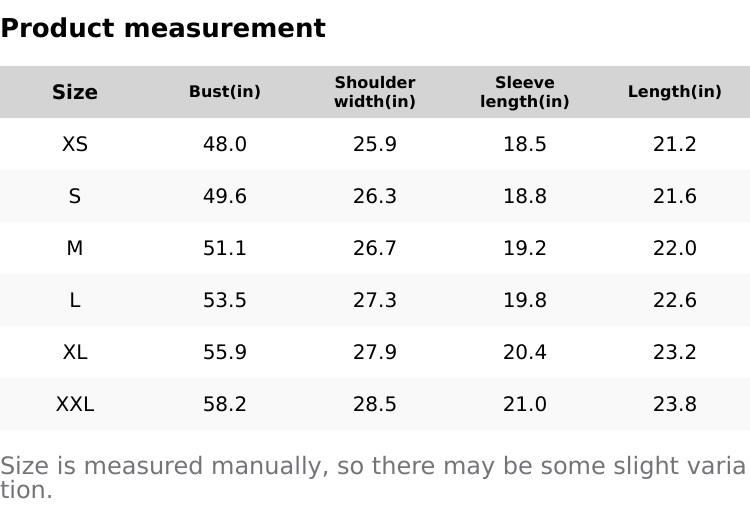Select the L length value 22.6

point(675,300)
